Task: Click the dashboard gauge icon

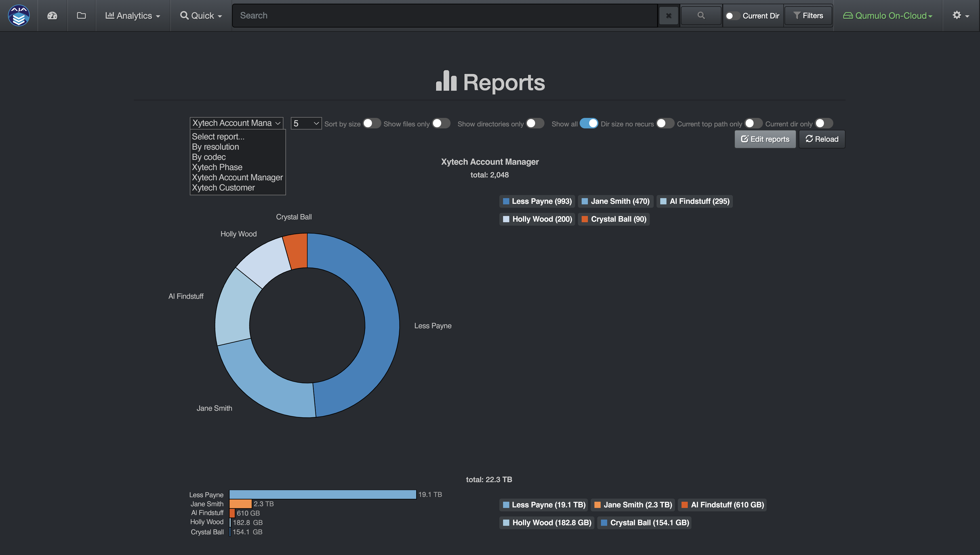Action: 52,15
